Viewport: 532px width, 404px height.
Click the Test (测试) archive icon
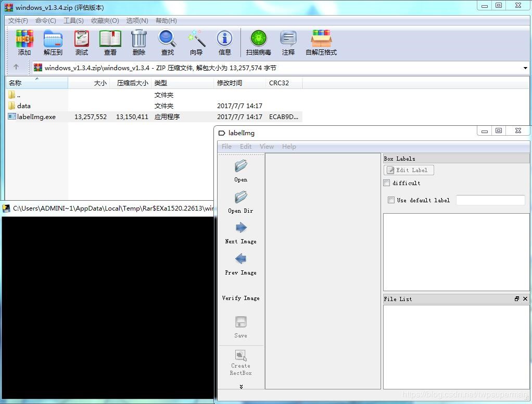coord(82,40)
